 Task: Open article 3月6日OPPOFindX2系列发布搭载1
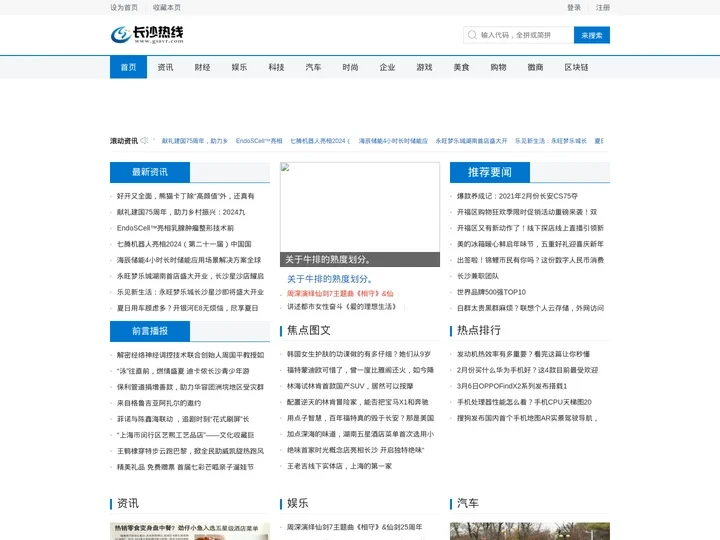(512, 386)
